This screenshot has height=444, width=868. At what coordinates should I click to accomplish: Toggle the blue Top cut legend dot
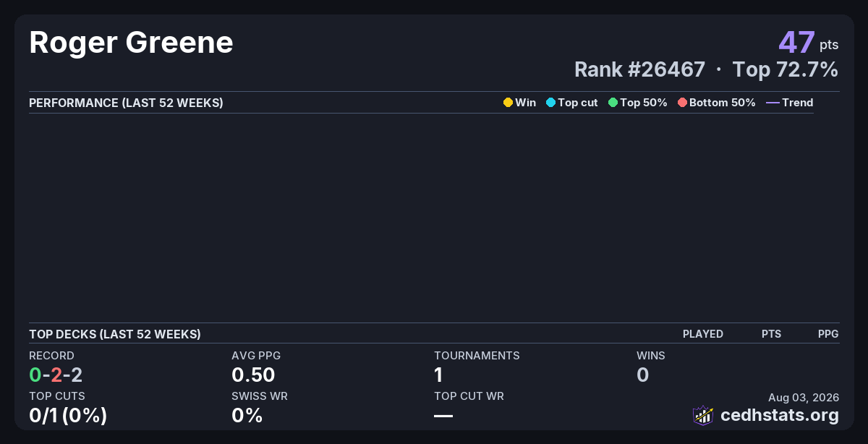550,103
